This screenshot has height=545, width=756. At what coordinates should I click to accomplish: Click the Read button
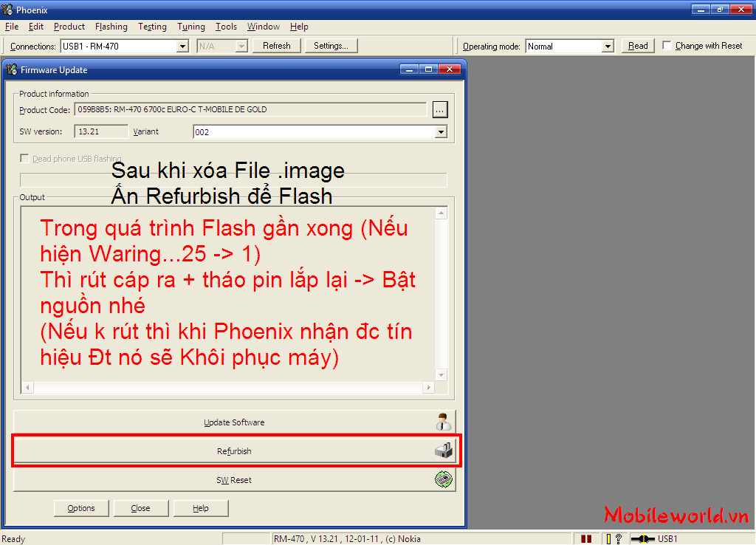(638, 46)
